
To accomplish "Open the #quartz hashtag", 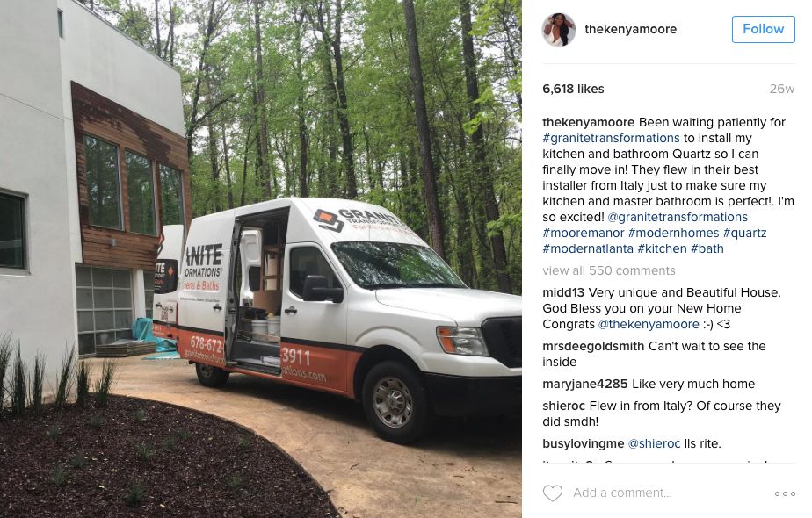I will [744, 233].
